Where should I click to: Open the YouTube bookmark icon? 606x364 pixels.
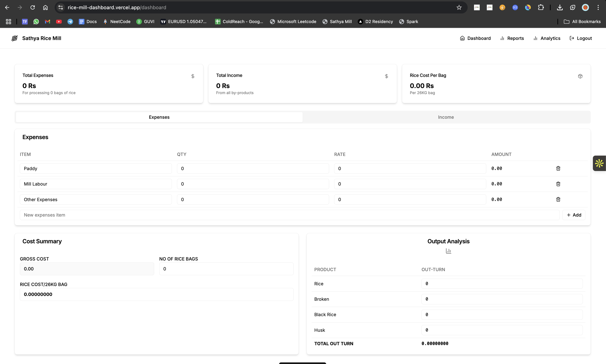tap(59, 22)
